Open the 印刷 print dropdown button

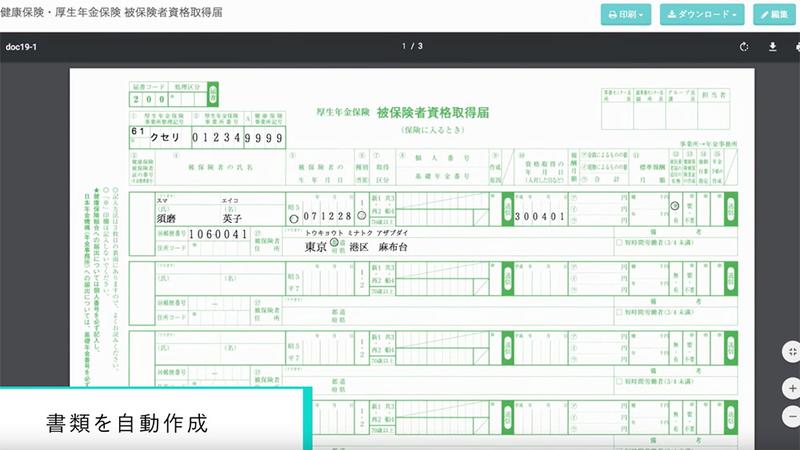click(626, 14)
